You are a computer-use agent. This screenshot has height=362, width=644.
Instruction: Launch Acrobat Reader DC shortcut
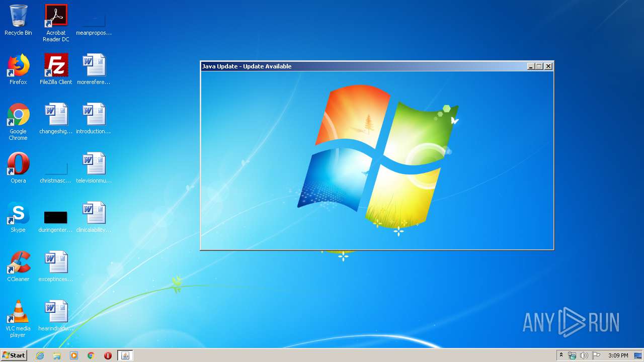click(x=56, y=23)
